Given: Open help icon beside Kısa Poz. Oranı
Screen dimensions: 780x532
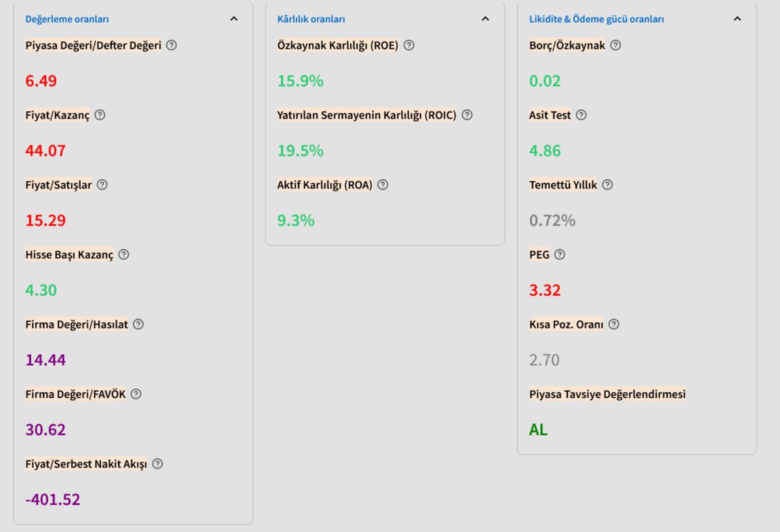Looking at the screenshot, I should tap(614, 324).
